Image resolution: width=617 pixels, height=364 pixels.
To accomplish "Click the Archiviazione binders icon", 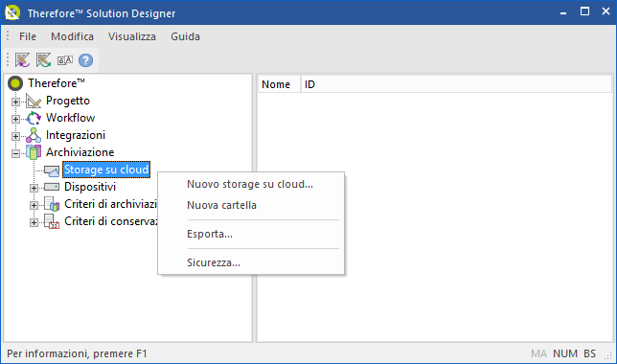I will [34, 152].
